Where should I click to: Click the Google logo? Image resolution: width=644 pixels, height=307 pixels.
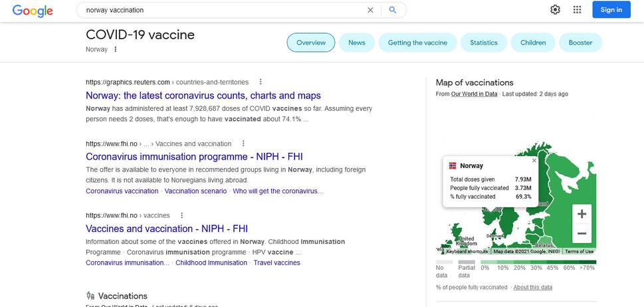tap(33, 11)
